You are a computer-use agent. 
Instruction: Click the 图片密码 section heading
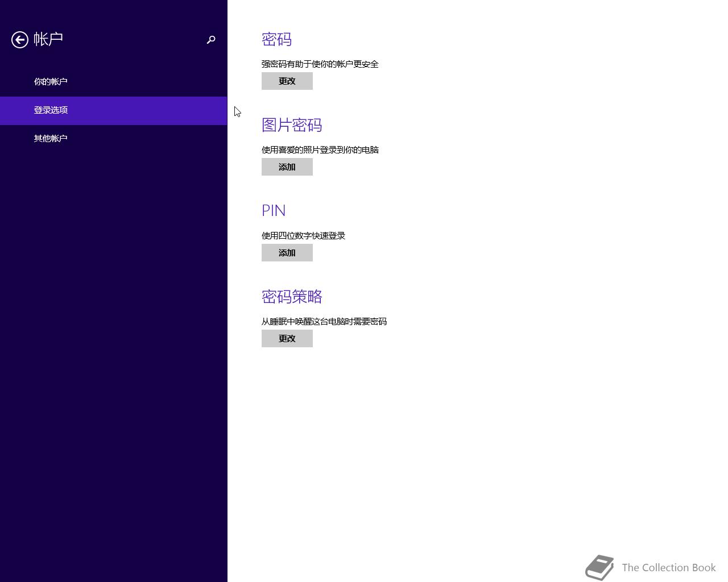click(x=292, y=125)
